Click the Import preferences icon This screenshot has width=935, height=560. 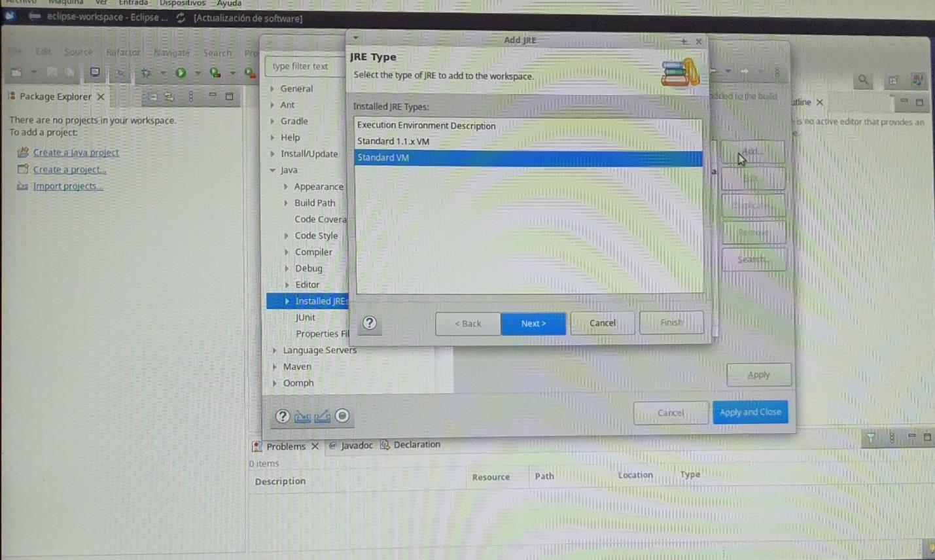pos(302,416)
